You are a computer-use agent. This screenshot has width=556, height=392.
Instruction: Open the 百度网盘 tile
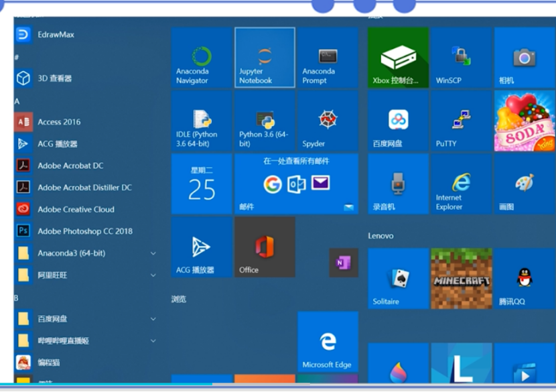click(x=398, y=121)
